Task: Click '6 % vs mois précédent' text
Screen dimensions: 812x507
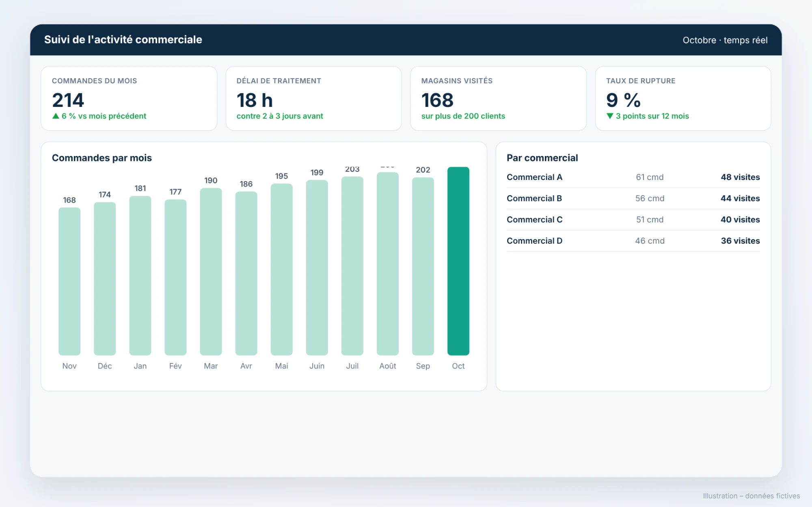Action: pyautogui.click(x=104, y=116)
